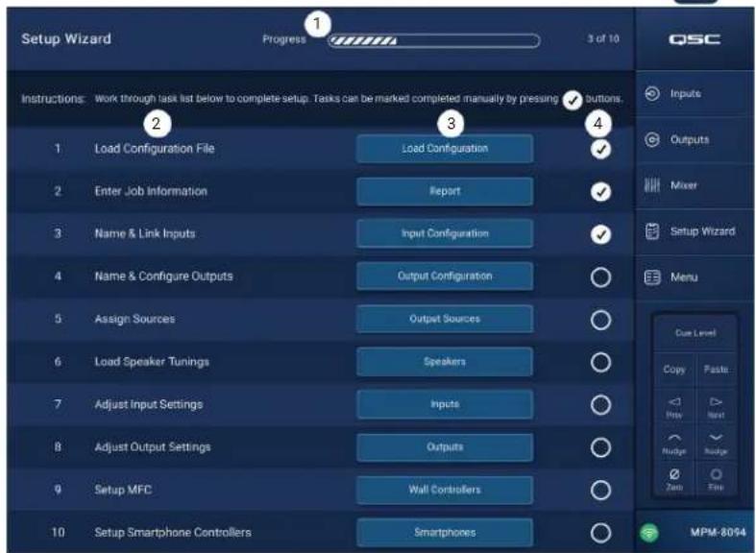Mark Assign Sources task as completed
This screenshot has width=756, height=553.
(600, 320)
